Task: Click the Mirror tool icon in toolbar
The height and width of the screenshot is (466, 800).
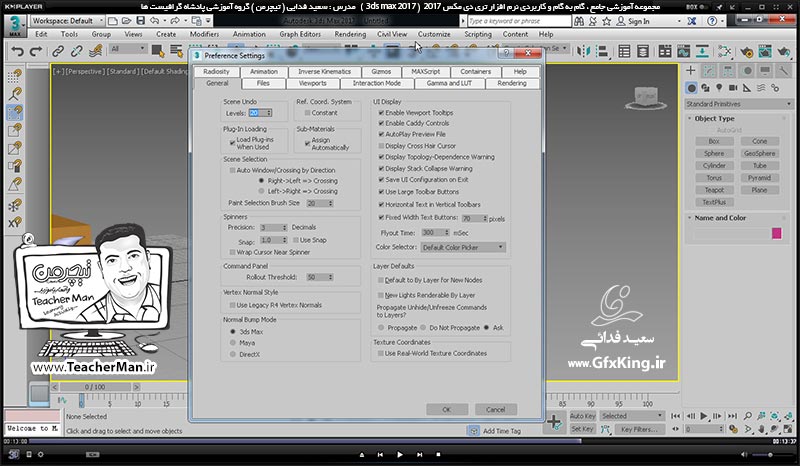Action: point(583,51)
